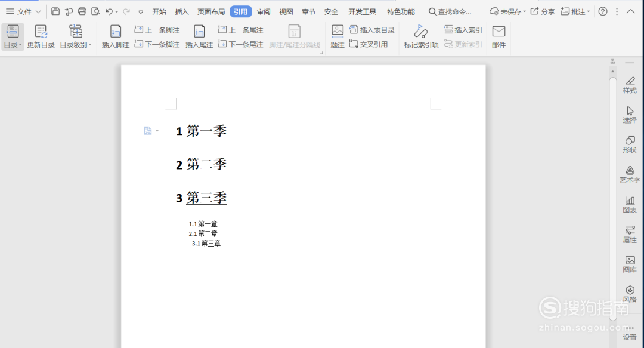This screenshot has height=348, width=644.
Task: Open the 选择 selection side panel
Action: pos(630,115)
